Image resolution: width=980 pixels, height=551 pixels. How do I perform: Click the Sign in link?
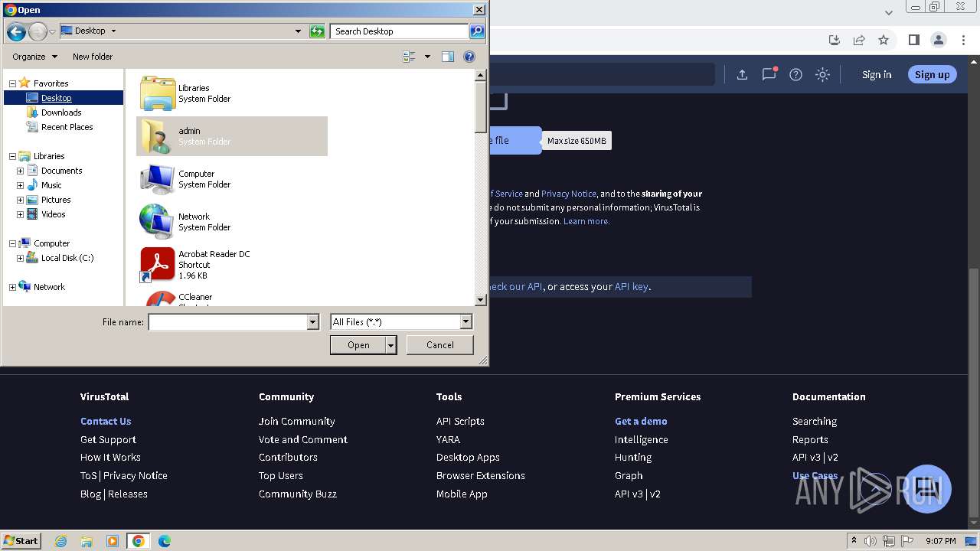877,74
